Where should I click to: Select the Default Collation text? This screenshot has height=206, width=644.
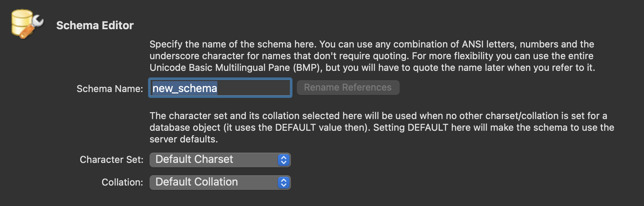tap(197, 182)
